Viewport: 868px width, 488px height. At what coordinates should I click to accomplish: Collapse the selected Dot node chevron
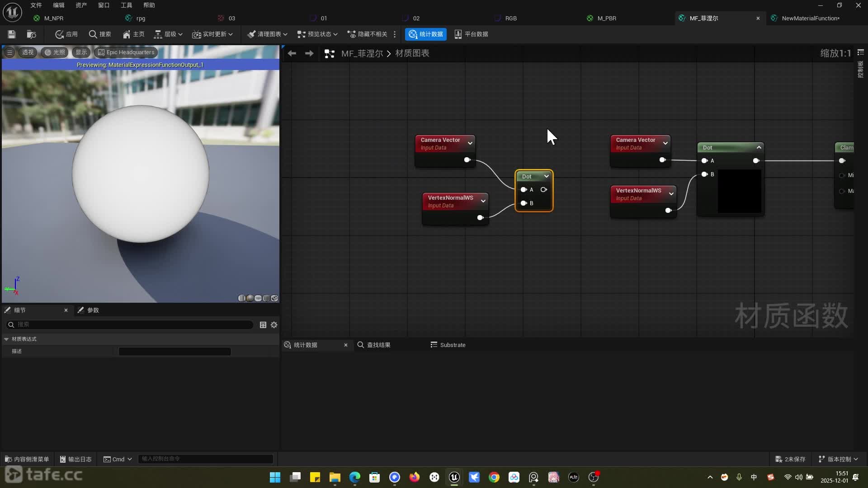pyautogui.click(x=547, y=176)
